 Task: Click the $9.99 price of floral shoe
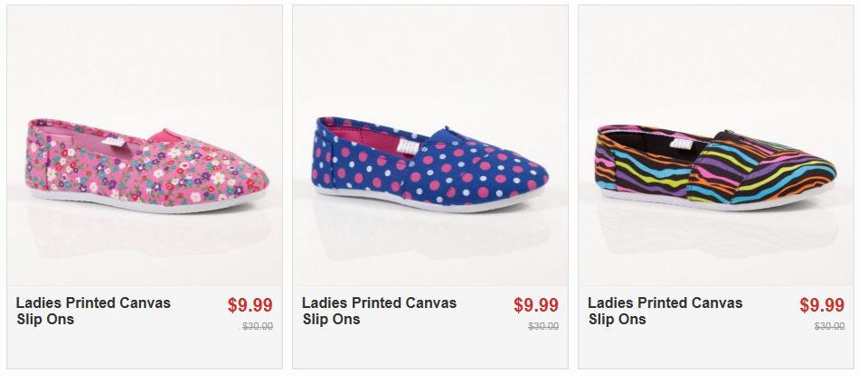pos(250,305)
